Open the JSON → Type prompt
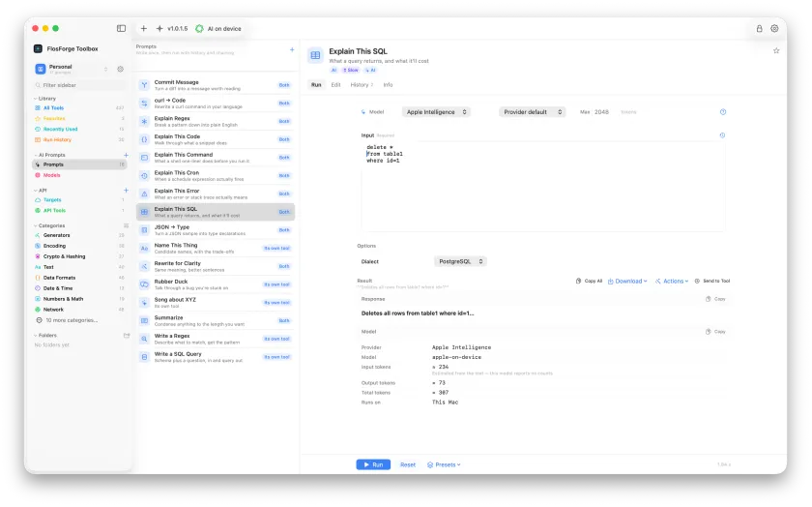Image resolution: width=812 pixels, height=507 pixels. coord(216,230)
